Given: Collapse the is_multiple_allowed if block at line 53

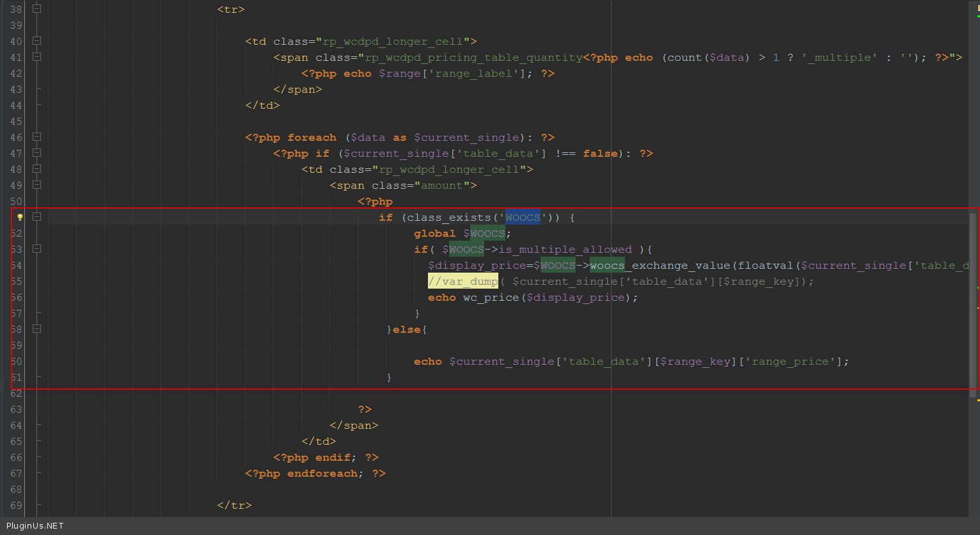Looking at the screenshot, I should (36, 249).
